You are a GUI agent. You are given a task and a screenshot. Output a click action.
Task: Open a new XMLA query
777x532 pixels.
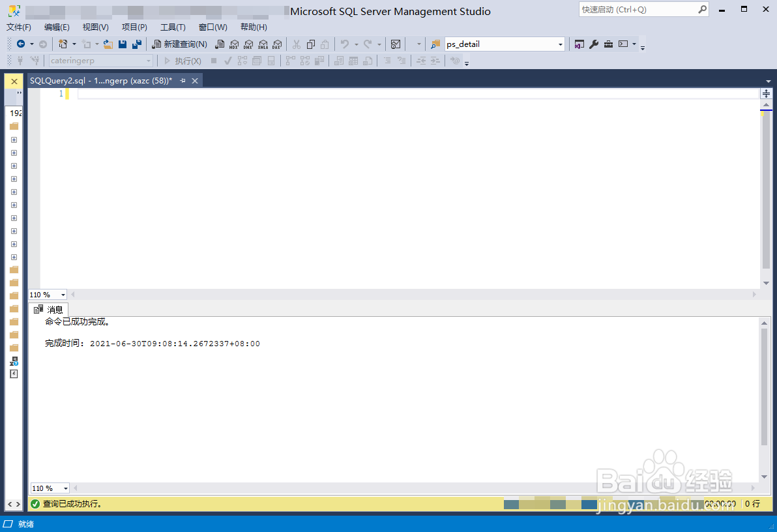click(x=263, y=44)
